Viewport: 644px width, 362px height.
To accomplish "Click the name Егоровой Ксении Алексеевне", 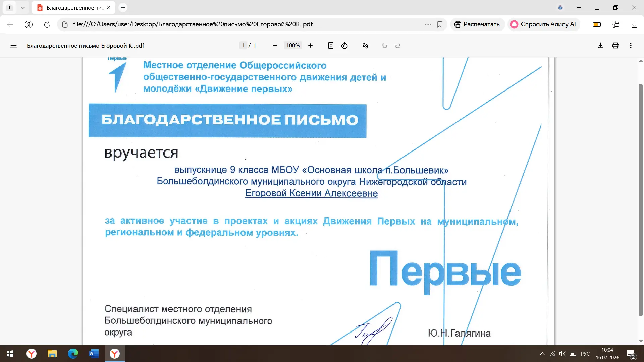I will point(312,193).
